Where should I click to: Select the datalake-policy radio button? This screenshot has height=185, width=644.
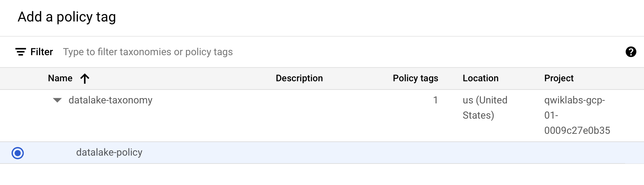click(18, 153)
